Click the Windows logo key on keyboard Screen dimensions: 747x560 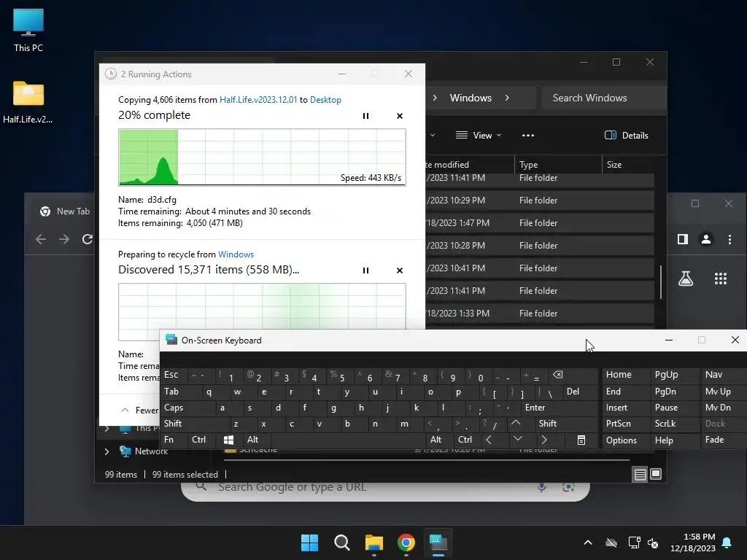click(x=228, y=440)
